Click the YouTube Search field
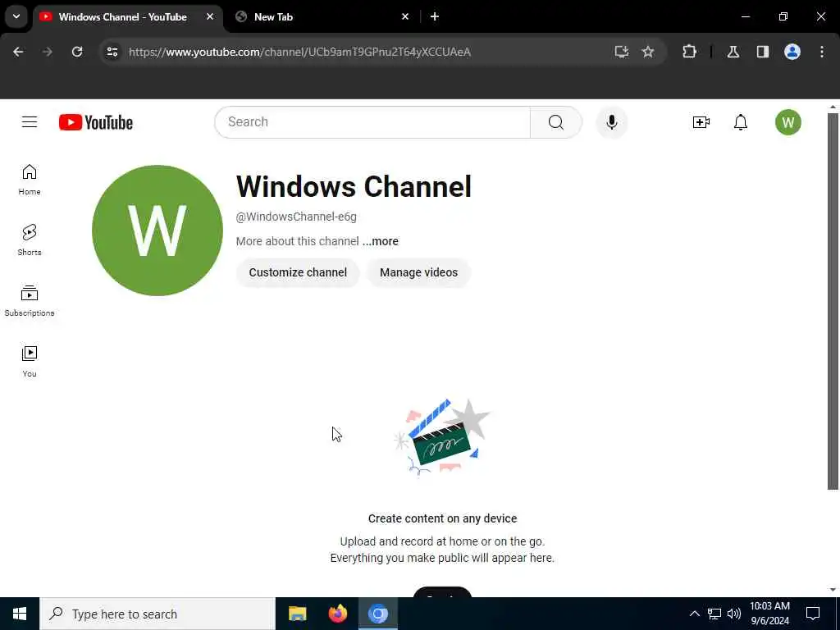Image resolution: width=840 pixels, height=630 pixels. pyautogui.click(x=372, y=122)
